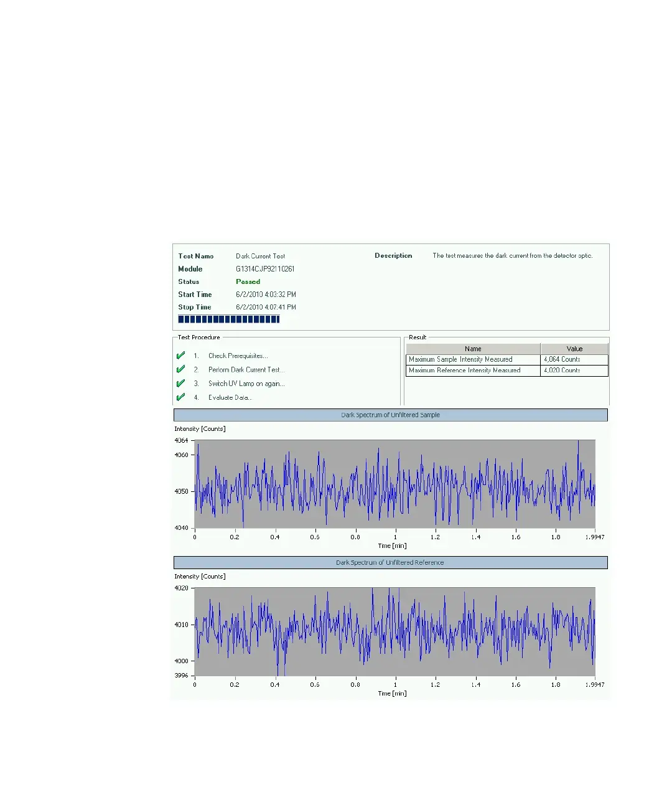This screenshot has width=672, height=807.
Task: Click Maximum Sample Intensity Measured cell
Action: 473,359
